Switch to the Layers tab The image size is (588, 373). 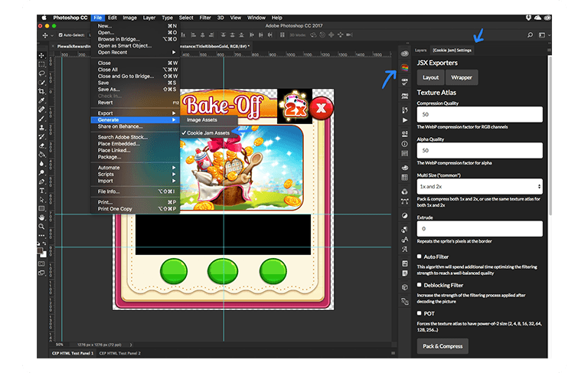click(x=420, y=50)
